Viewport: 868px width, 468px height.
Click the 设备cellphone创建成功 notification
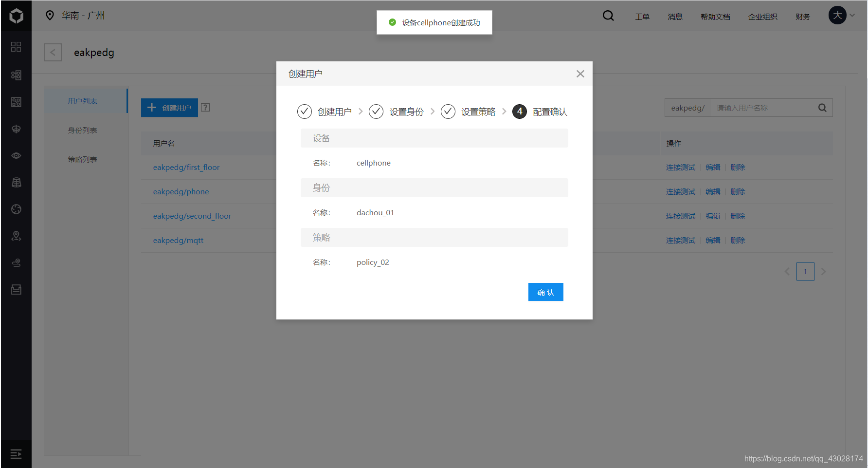tap(434, 22)
